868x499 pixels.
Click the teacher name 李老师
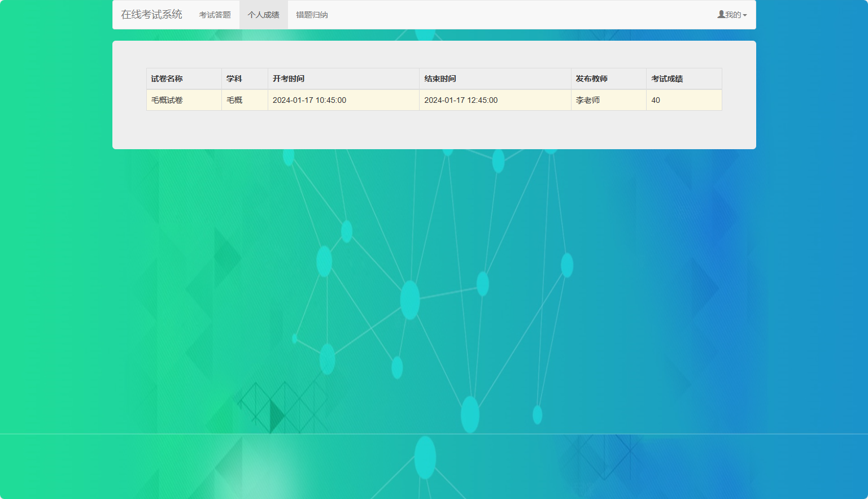(587, 100)
